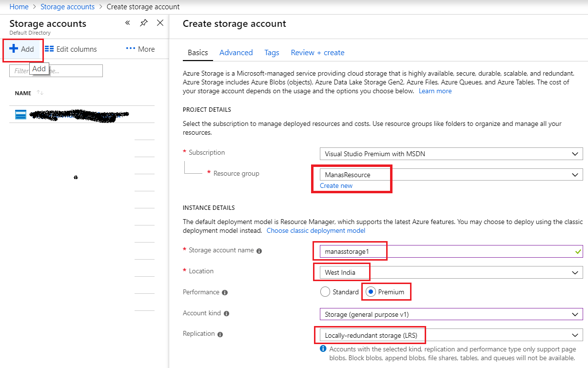Select Premium performance radio button
The image size is (588, 368).
371,292
